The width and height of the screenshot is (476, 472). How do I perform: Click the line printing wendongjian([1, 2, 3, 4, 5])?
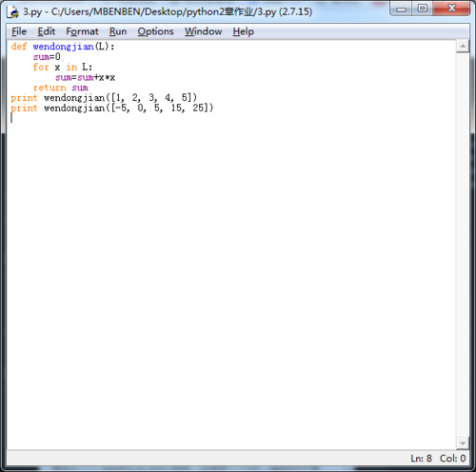click(104, 98)
